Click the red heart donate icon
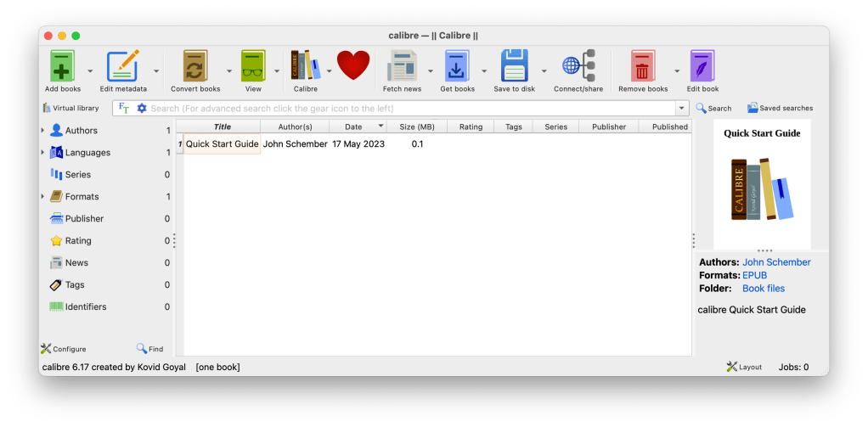The image size is (868, 427). click(x=353, y=66)
